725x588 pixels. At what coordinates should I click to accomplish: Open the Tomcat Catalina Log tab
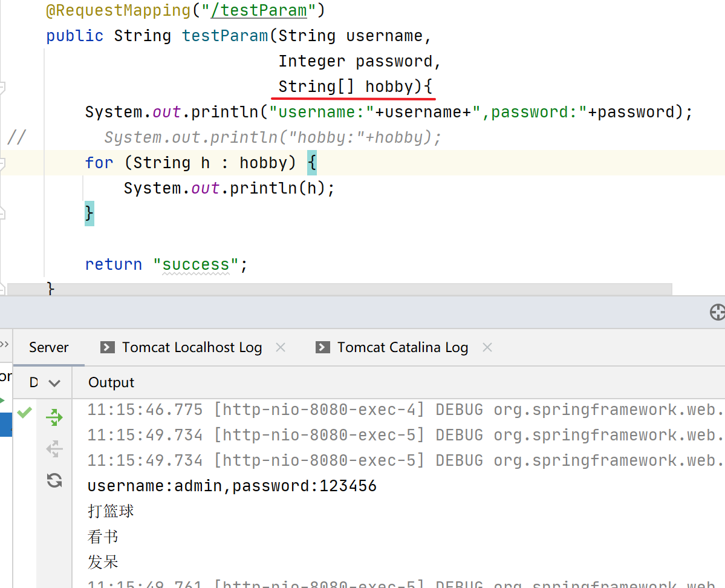(x=402, y=347)
